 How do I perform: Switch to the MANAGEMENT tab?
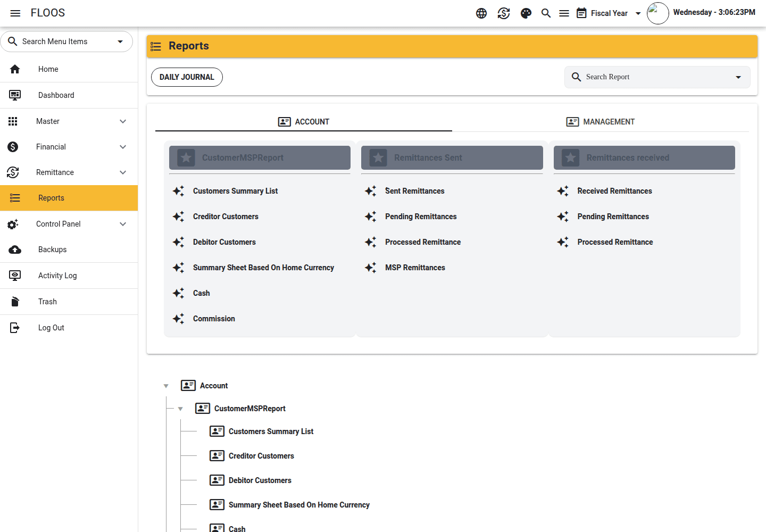601,122
